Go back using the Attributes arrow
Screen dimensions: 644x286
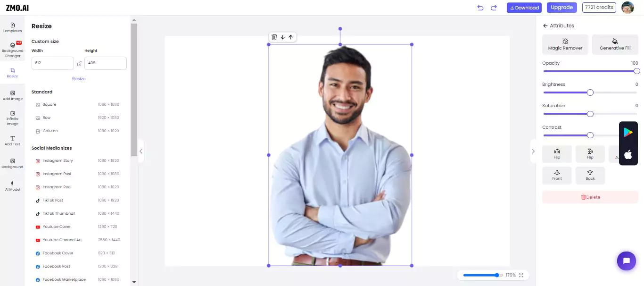tap(545, 26)
